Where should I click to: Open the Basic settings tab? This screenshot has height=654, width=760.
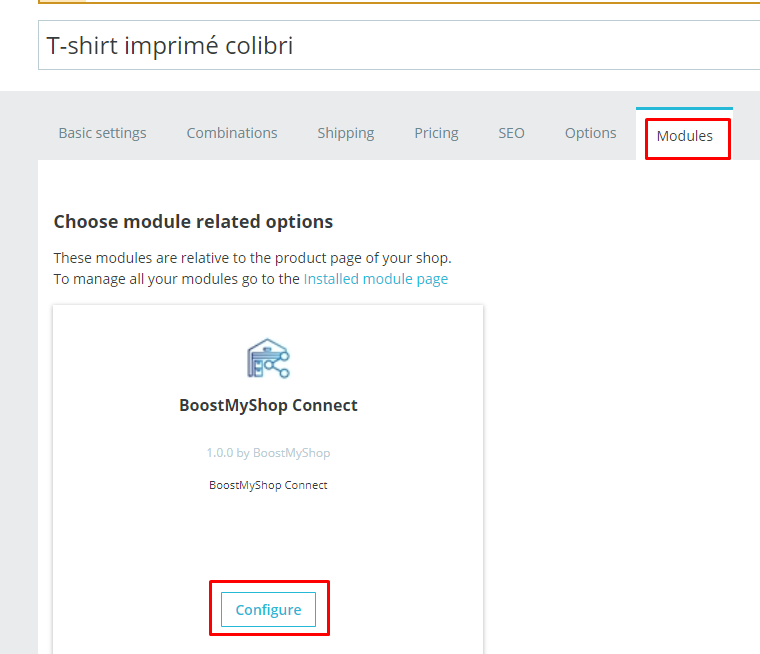coord(102,133)
